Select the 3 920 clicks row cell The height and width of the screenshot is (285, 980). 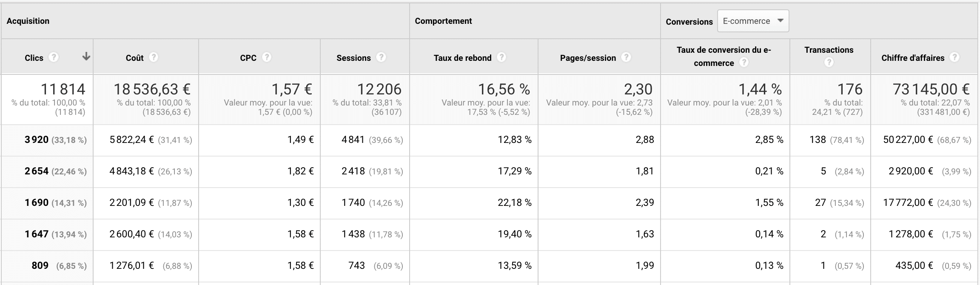tap(37, 140)
